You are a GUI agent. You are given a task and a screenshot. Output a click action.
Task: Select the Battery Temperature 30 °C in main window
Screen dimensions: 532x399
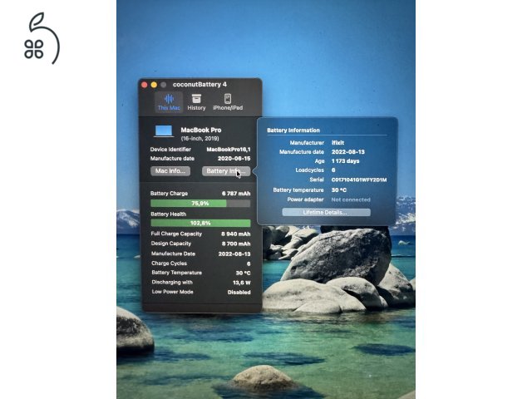pyautogui.click(x=244, y=273)
